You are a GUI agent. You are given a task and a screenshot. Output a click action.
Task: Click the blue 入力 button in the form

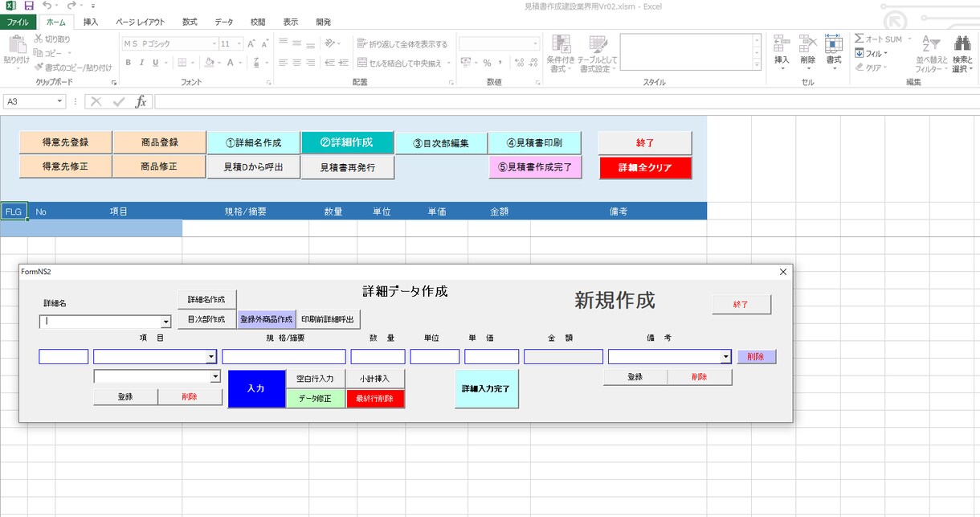[256, 388]
